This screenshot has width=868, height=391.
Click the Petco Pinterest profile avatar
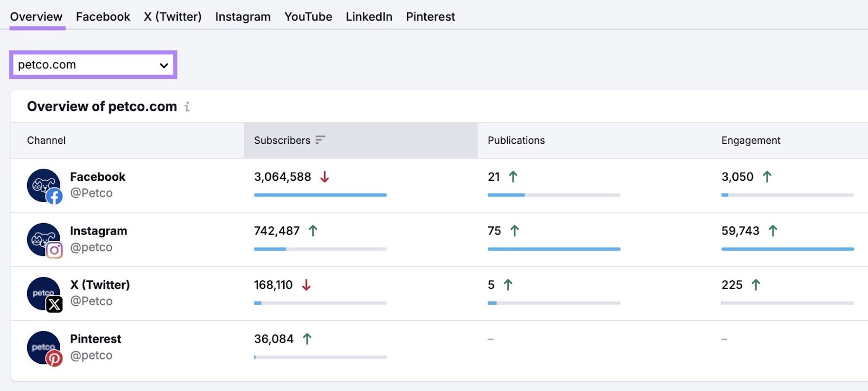(44, 348)
